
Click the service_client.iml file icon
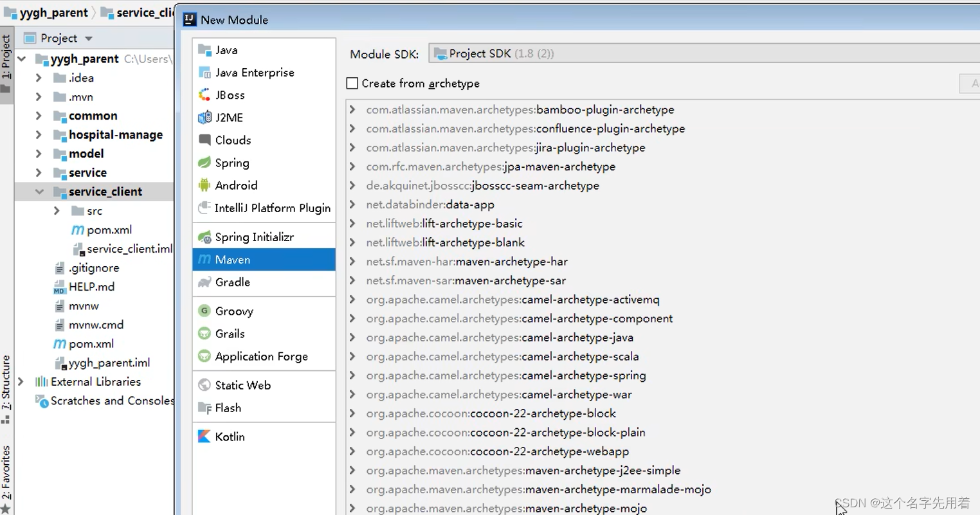pyautogui.click(x=78, y=249)
